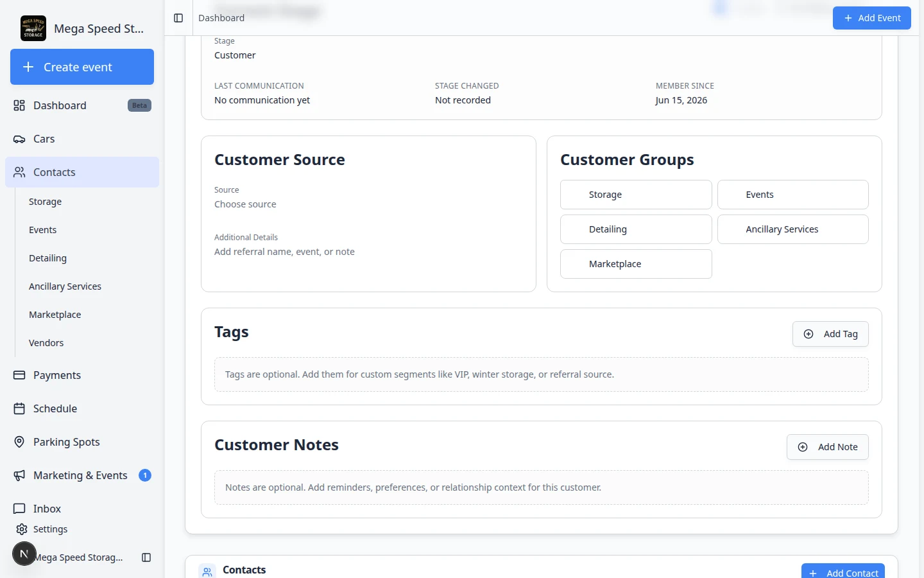
Task: Click the 'Not recorded' stage changed value
Action: point(463,100)
